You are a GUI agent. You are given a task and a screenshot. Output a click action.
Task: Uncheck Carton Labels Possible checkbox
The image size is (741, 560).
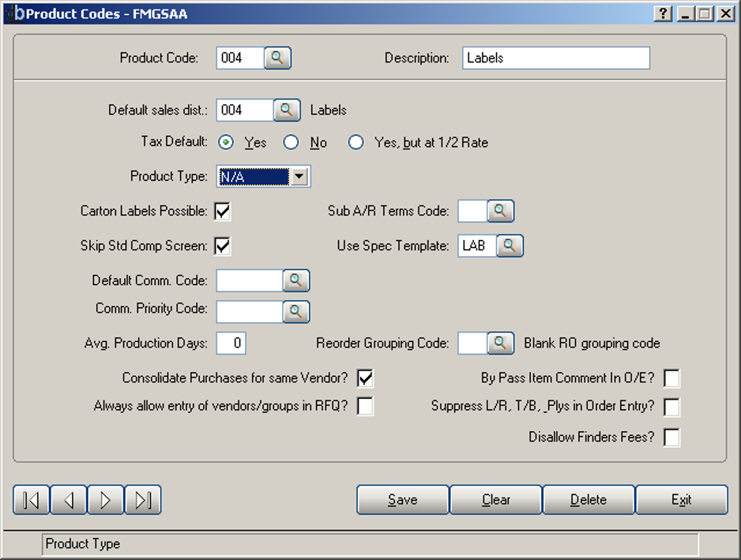pos(223,211)
